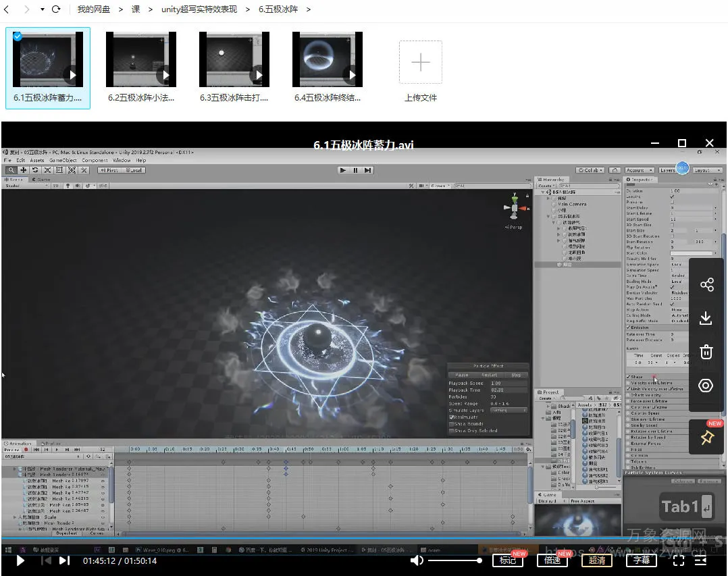Jump to the previous video
The height and width of the screenshot is (576, 728).
(46, 560)
